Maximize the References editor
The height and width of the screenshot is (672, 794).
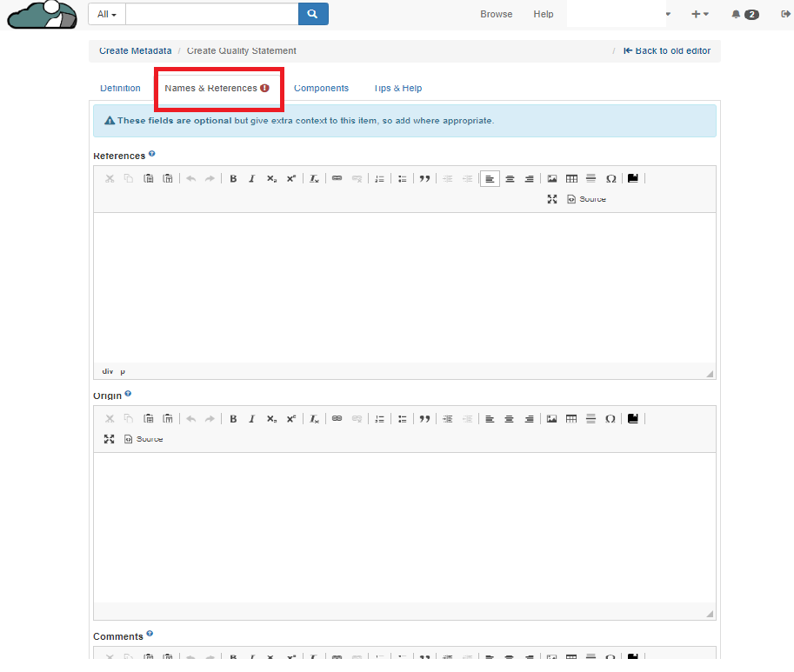[x=552, y=200]
